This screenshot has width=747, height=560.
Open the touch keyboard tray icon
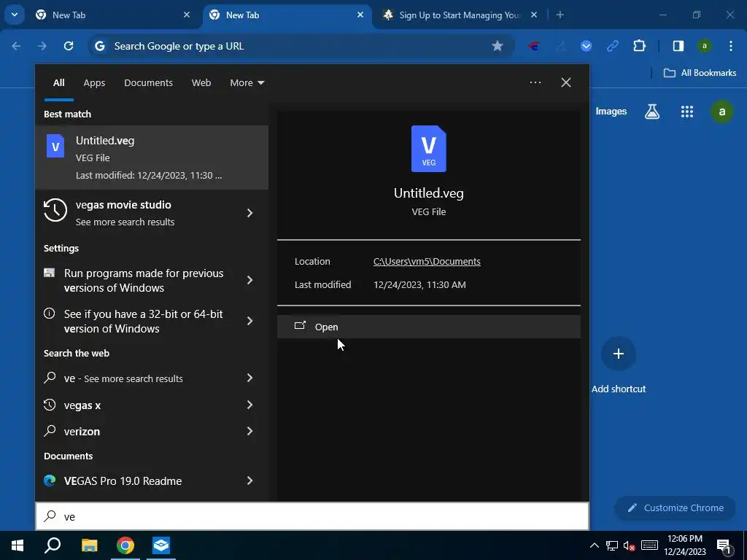point(649,545)
